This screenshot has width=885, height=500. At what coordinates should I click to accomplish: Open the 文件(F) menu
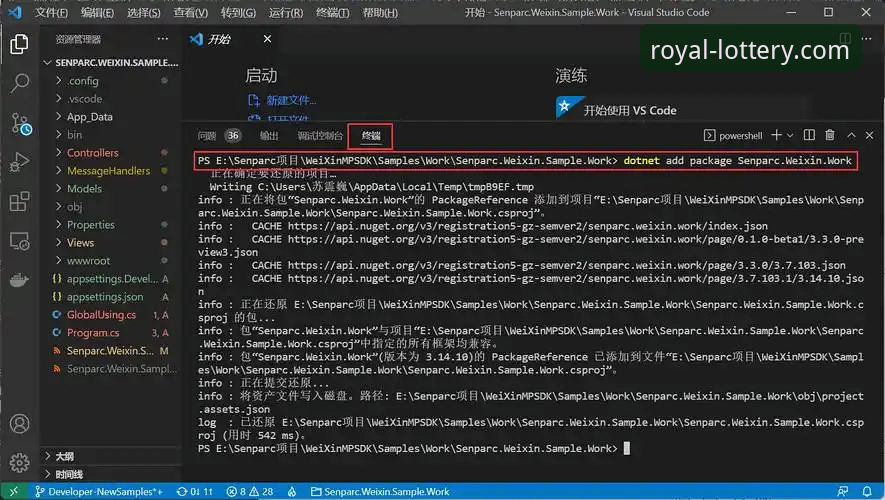coord(51,12)
